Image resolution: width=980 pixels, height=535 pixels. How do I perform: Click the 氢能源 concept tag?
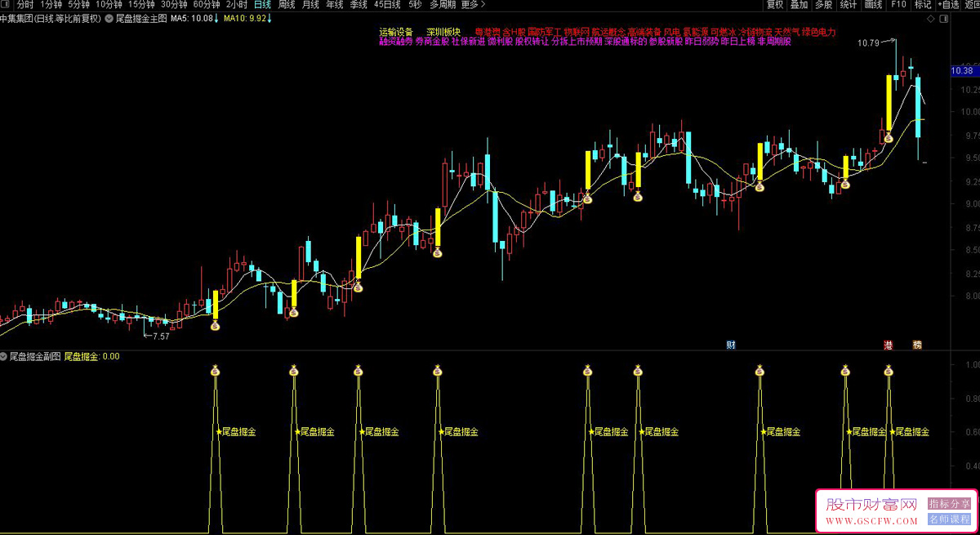[696, 33]
